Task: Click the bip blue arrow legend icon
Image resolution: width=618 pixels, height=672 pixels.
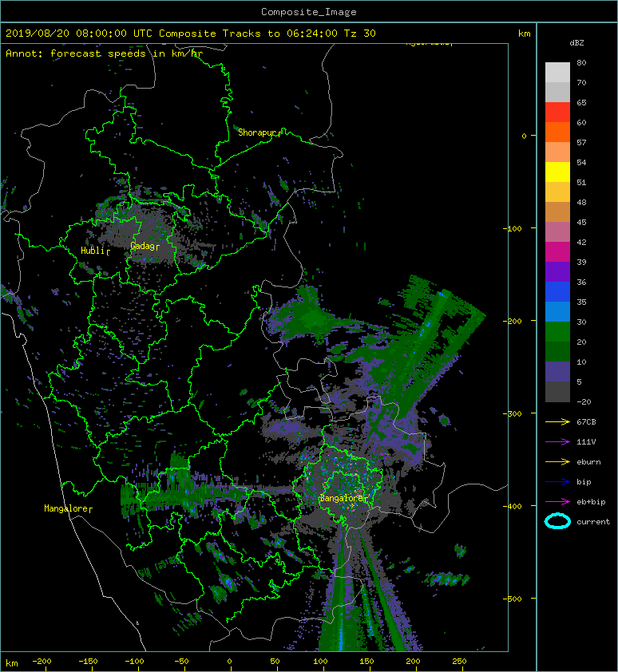Action: pyautogui.click(x=557, y=482)
